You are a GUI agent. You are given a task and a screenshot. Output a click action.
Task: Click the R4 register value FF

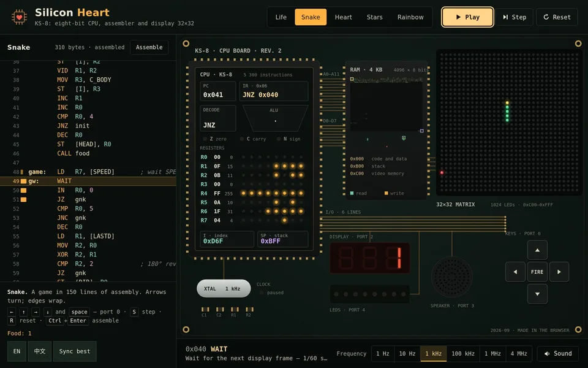pos(217,193)
